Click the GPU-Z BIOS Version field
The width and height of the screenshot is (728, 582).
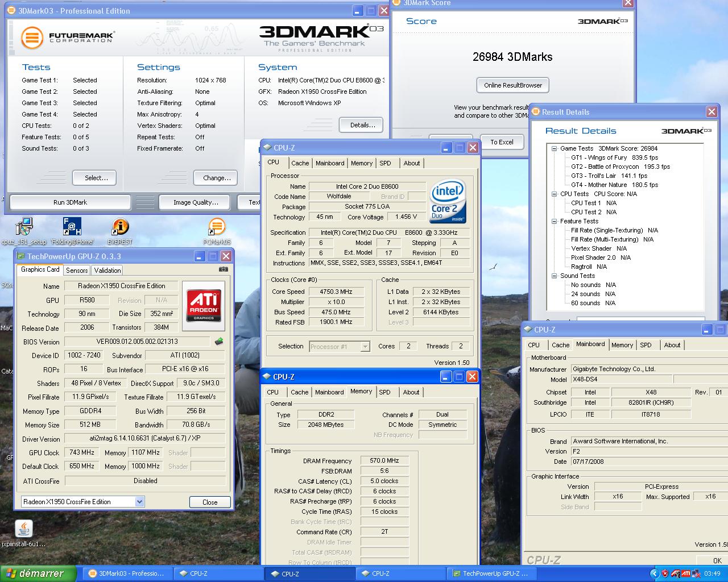point(137,342)
